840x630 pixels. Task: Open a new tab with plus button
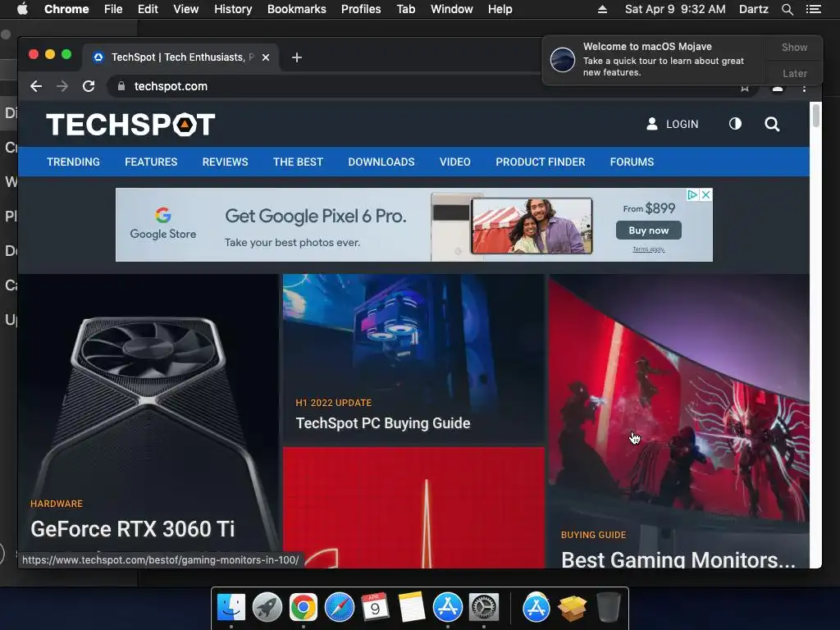(x=297, y=57)
